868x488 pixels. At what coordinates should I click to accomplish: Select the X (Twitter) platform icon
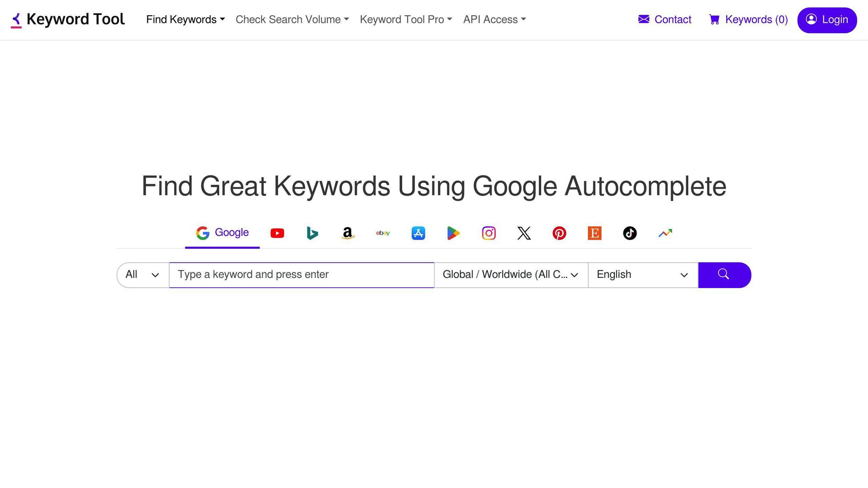pyautogui.click(x=524, y=233)
